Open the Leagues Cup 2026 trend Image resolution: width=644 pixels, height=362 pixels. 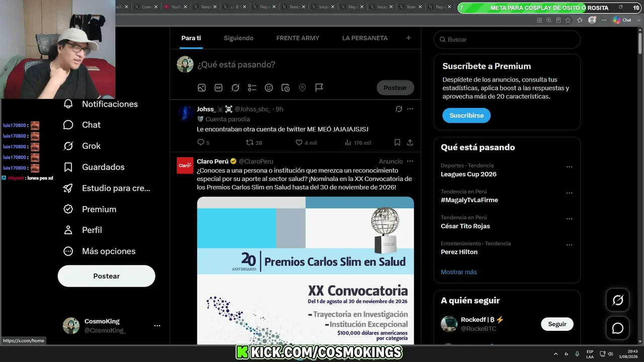click(468, 174)
